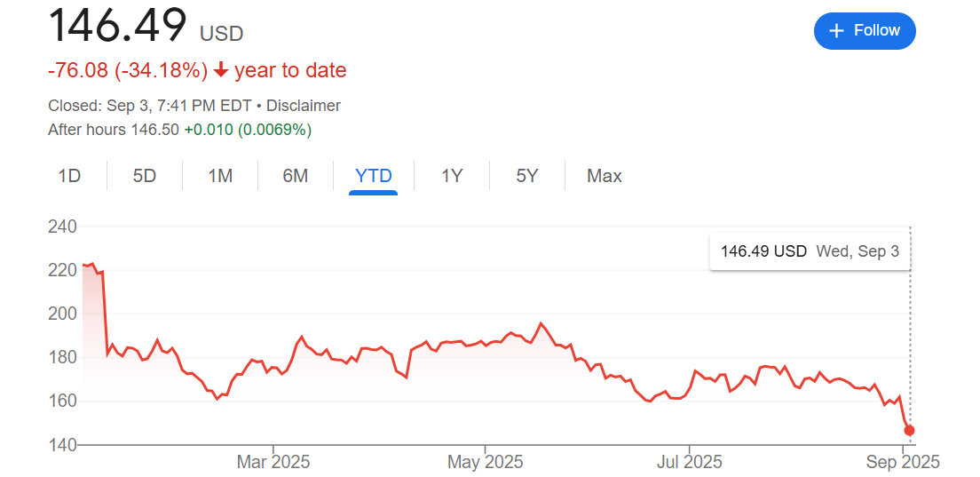Click the Mar 2025 axis label
980x477 pixels.
273,462
